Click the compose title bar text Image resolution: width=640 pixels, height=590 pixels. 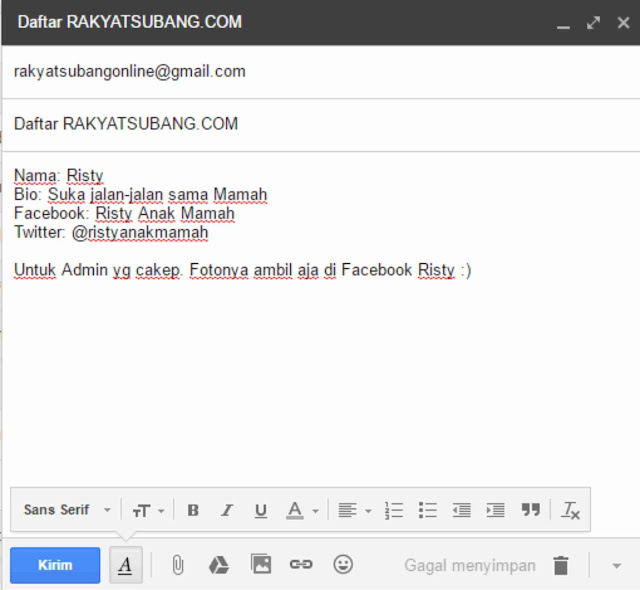(130, 22)
